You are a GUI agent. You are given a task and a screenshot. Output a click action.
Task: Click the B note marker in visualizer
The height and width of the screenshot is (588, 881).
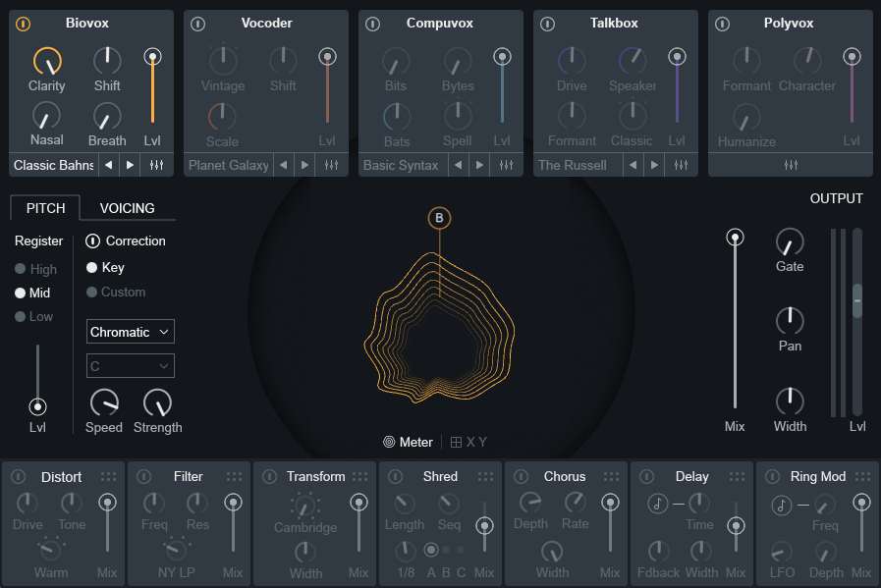439,218
